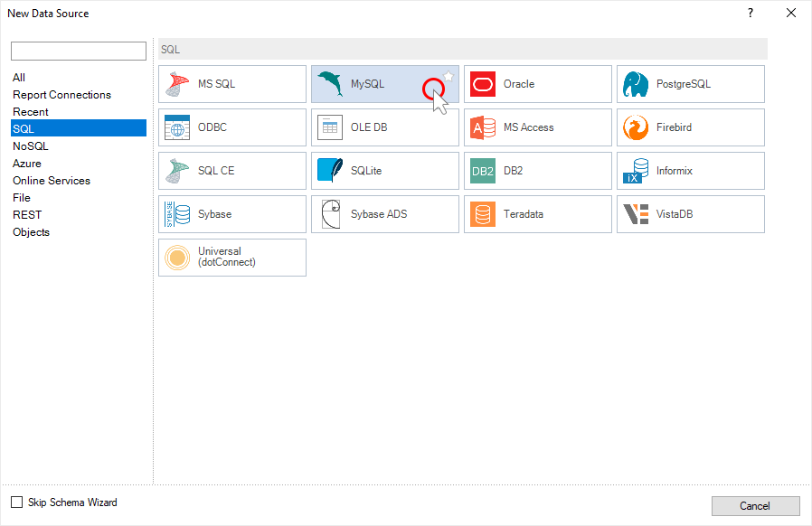Show the Report Connections category
This screenshot has height=526, width=812.
[61, 95]
